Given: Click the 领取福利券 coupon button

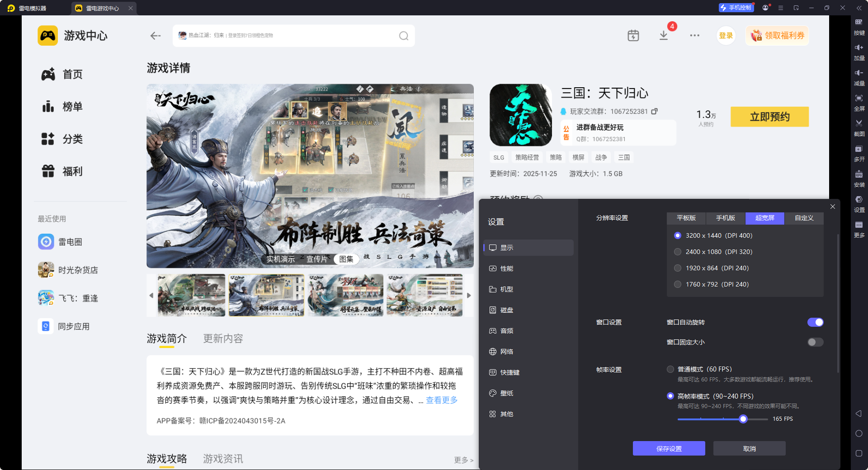Looking at the screenshot, I should click(777, 36).
